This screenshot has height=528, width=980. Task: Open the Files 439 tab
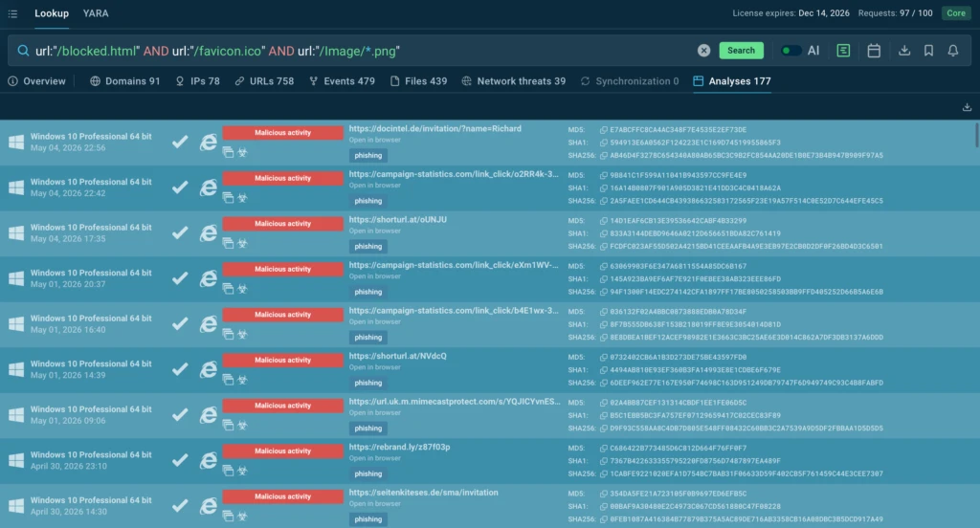coord(419,81)
